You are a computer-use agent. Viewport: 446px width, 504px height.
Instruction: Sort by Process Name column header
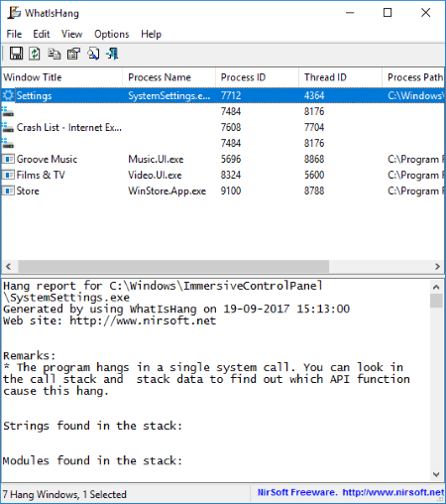tap(169, 77)
